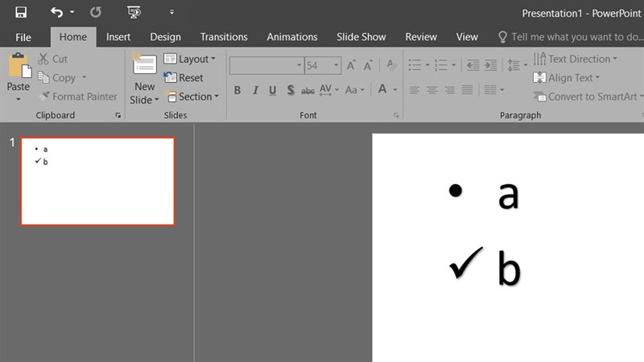The height and width of the screenshot is (362, 644).
Task: Click the Paste clipboard icon
Action: click(x=19, y=66)
